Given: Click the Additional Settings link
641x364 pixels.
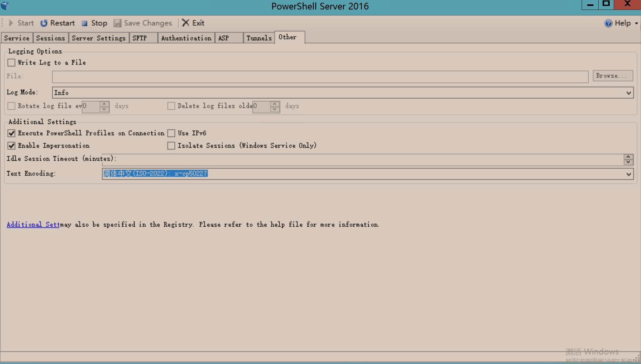Looking at the screenshot, I should click(x=33, y=224).
